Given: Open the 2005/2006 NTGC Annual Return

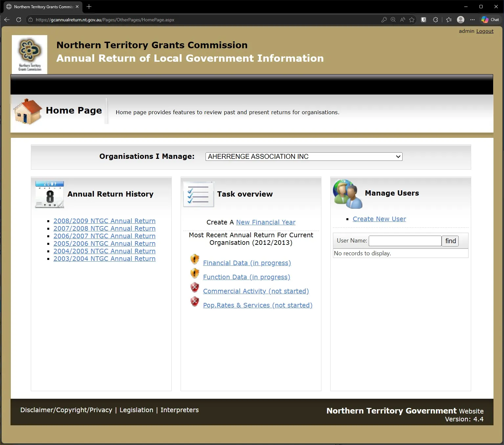Looking at the screenshot, I should pyautogui.click(x=104, y=244).
